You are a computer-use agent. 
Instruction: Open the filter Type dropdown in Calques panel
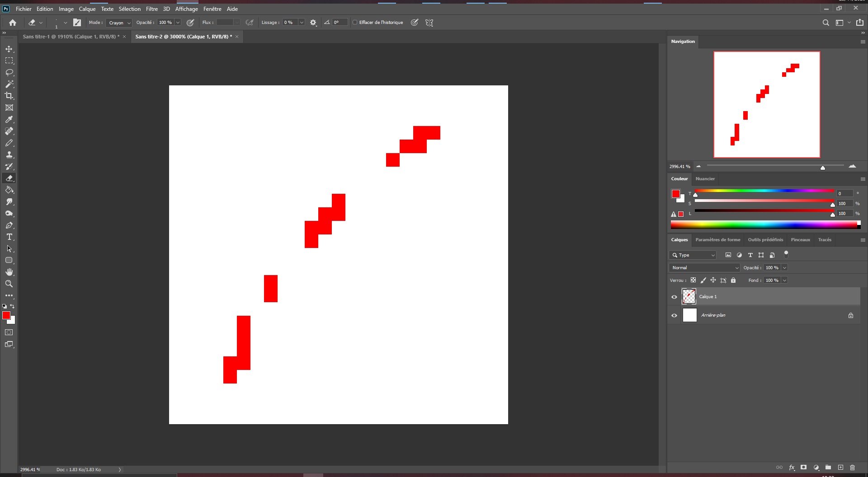(x=693, y=255)
